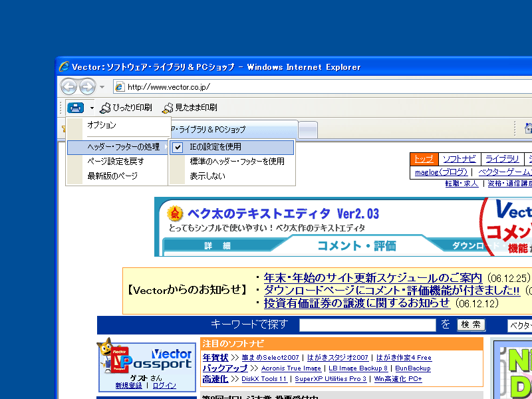This screenshot has width=532, height=399.
Task: Open the BunBackup link
Action: point(412,368)
